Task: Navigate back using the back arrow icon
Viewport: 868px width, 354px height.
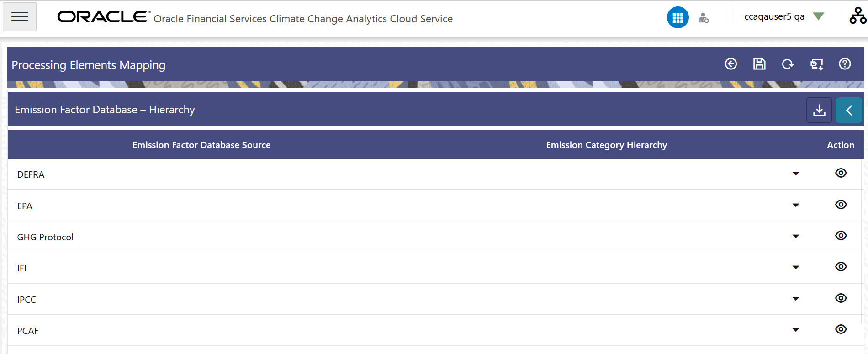Action: pyautogui.click(x=730, y=64)
